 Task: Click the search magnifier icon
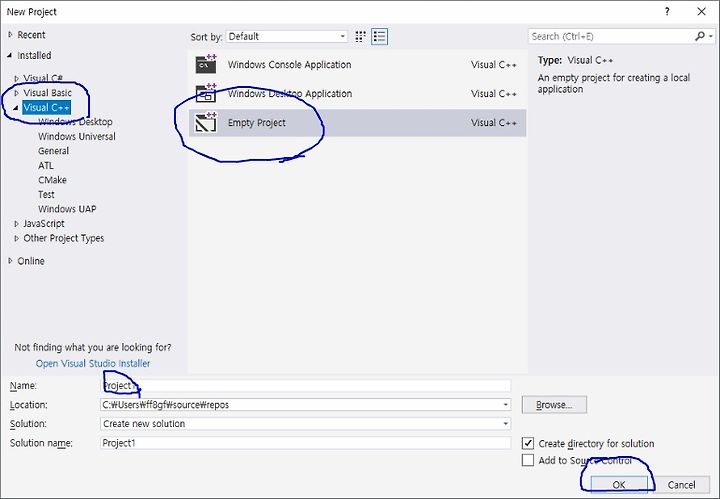(x=700, y=36)
